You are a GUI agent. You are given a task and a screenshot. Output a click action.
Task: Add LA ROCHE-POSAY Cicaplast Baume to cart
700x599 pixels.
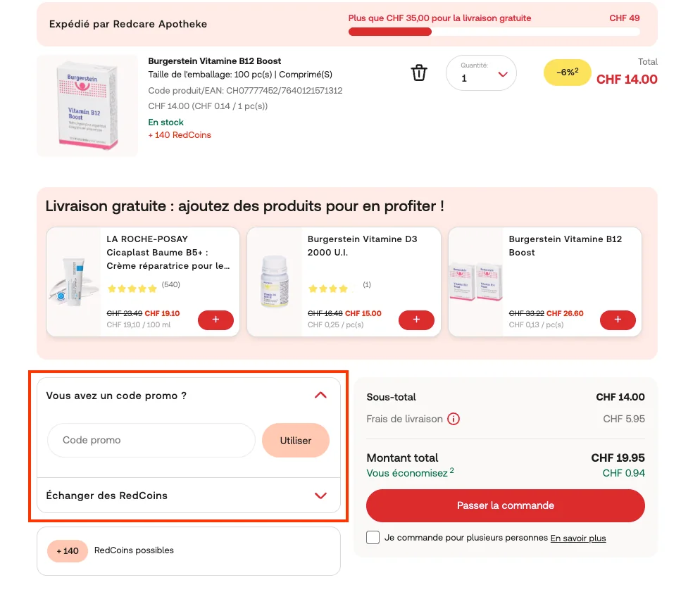tap(215, 320)
